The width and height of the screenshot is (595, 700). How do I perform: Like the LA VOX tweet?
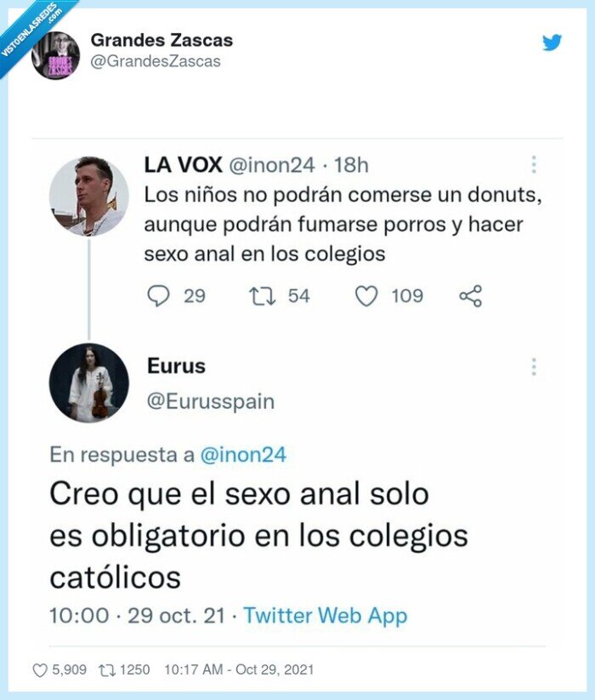coord(365,295)
